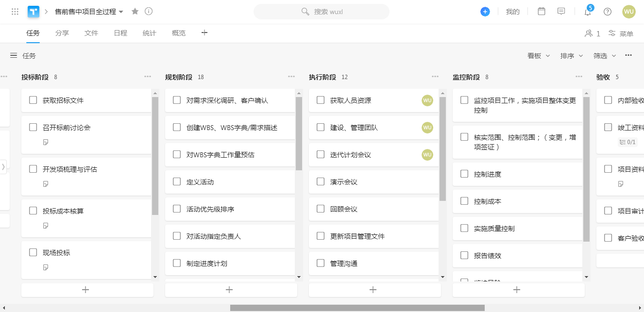Click the 规划阶段 column vertical scrollbar
The height and width of the screenshot is (312, 644).
[299, 134]
